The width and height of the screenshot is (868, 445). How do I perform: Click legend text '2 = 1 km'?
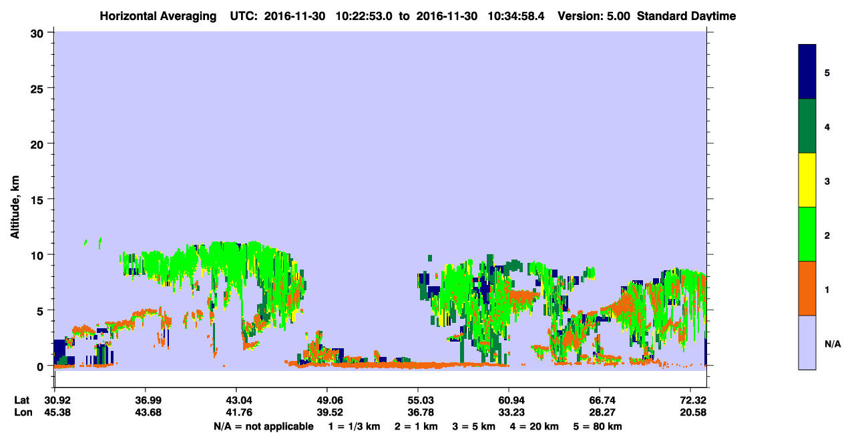click(x=415, y=426)
